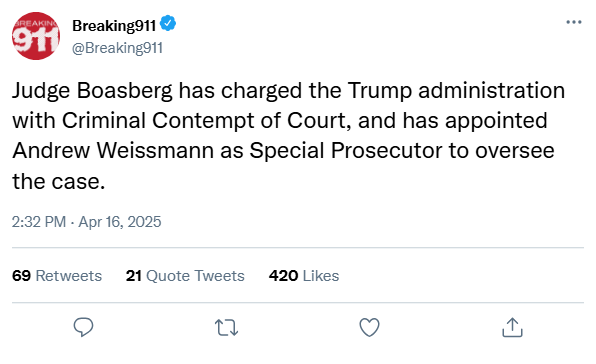The image size is (596, 364).
Task: Click the final line "the case."
Action: coord(59,181)
